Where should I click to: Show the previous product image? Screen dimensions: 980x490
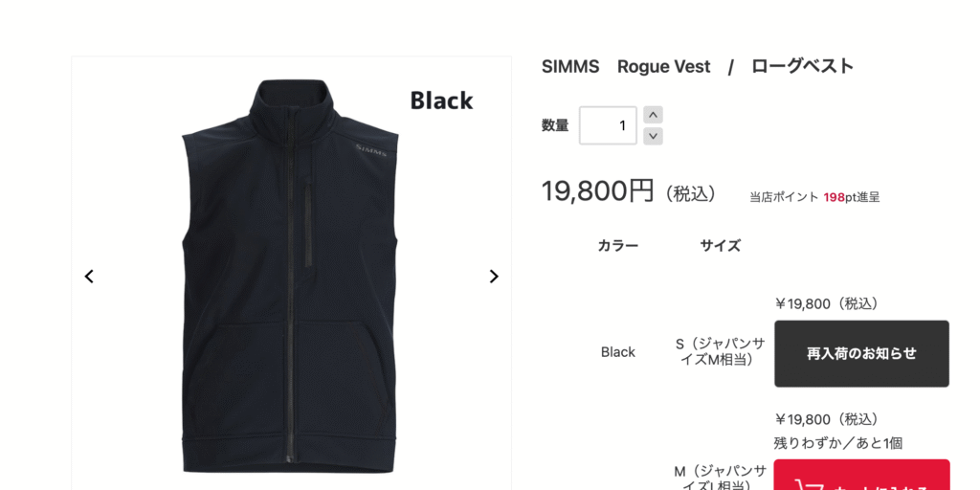[x=89, y=277]
